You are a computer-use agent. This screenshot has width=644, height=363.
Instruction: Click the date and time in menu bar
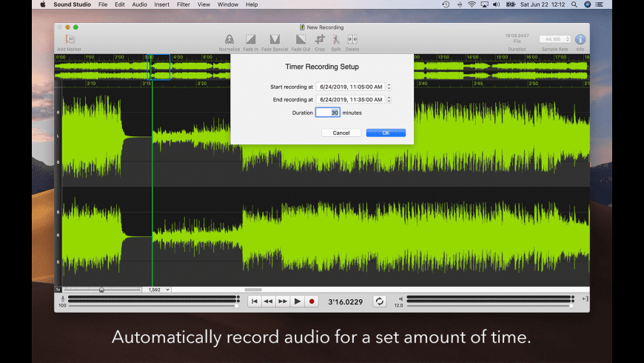543,4
